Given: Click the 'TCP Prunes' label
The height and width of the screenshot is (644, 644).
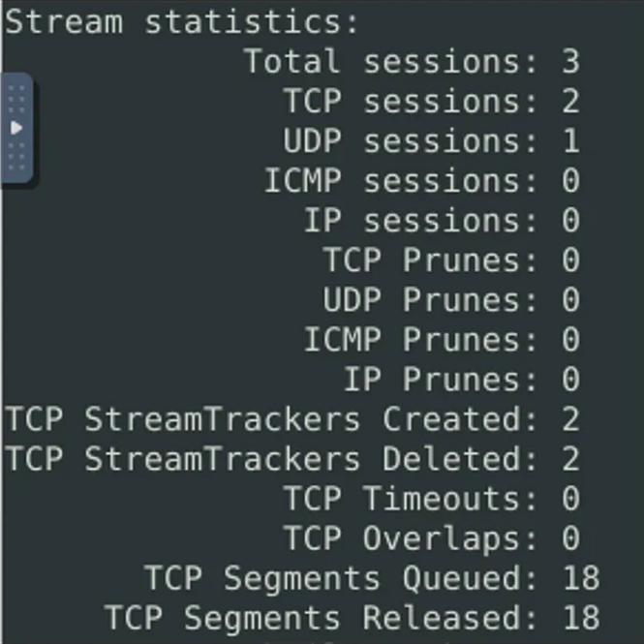Looking at the screenshot, I should tap(430, 261).
